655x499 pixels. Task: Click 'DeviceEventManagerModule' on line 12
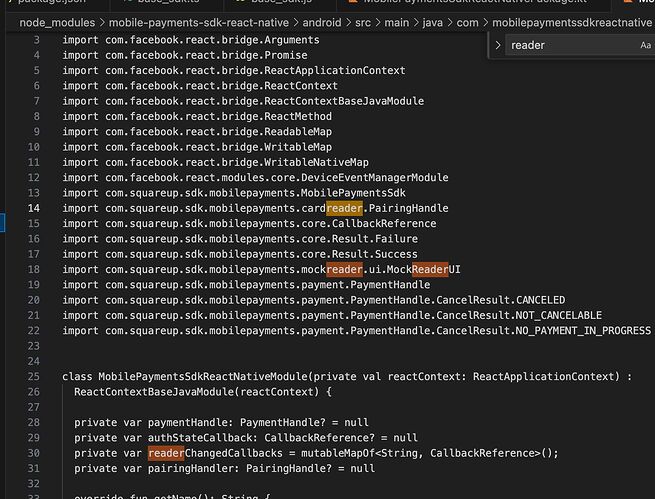point(375,177)
